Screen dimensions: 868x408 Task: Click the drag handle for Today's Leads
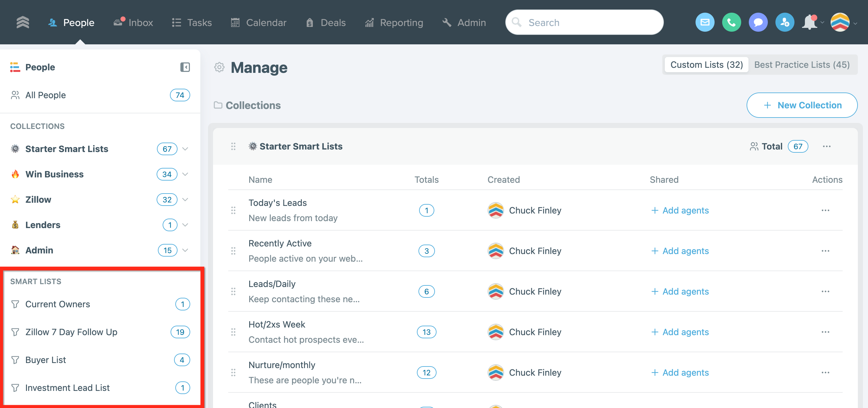point(233,210)
